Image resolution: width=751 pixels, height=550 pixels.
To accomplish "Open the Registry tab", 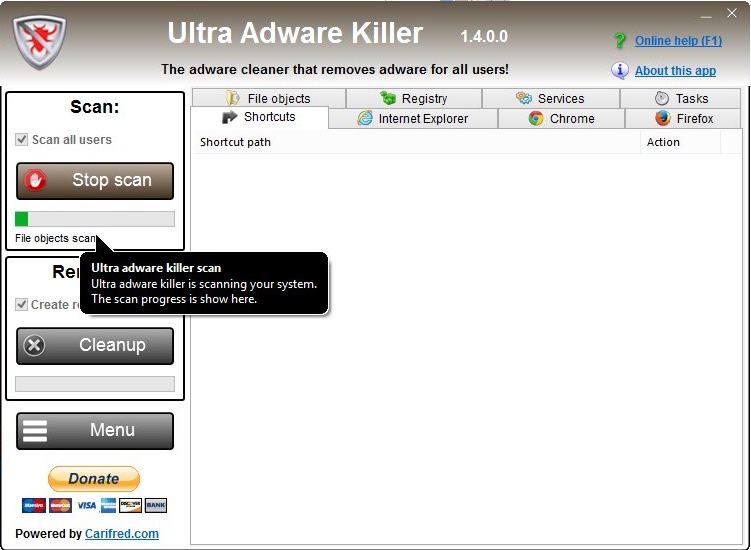I will tap(414, 98).
